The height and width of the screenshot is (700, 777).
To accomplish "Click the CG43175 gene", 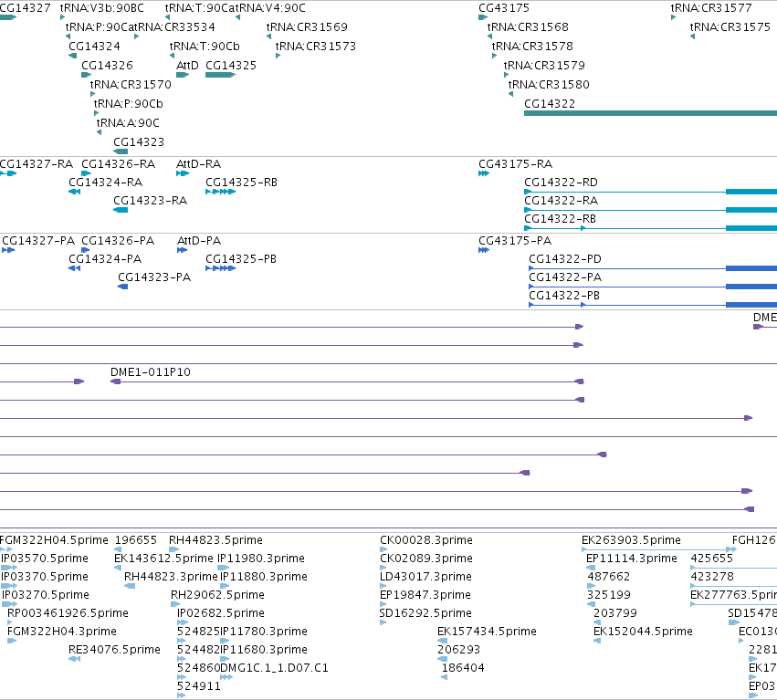I will pyautogui.click(x=483, y=18).
